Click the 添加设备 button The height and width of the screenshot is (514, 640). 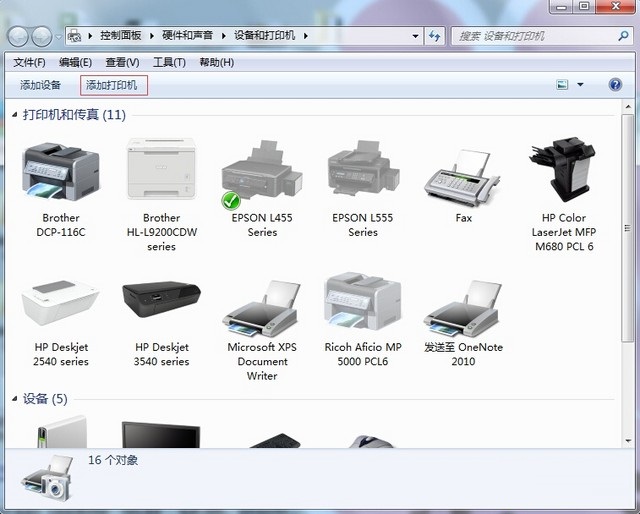pyautogui.click(x=41, y=85)
